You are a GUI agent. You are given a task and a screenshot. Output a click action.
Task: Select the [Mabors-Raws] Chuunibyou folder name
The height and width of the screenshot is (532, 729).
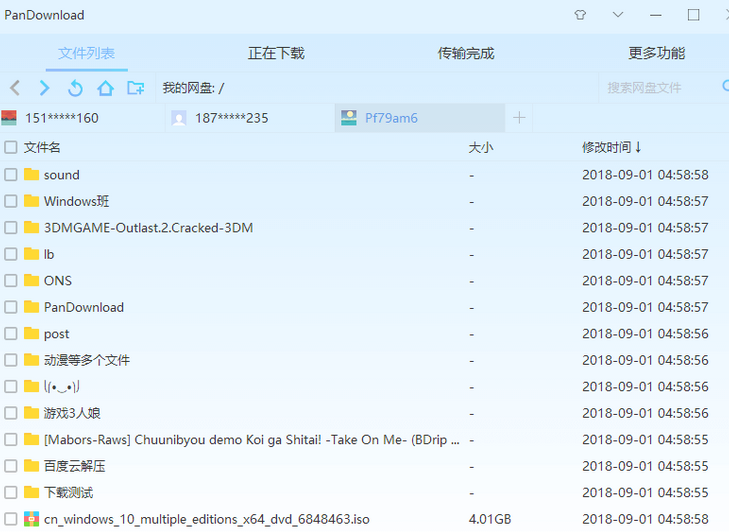(252, 439)
